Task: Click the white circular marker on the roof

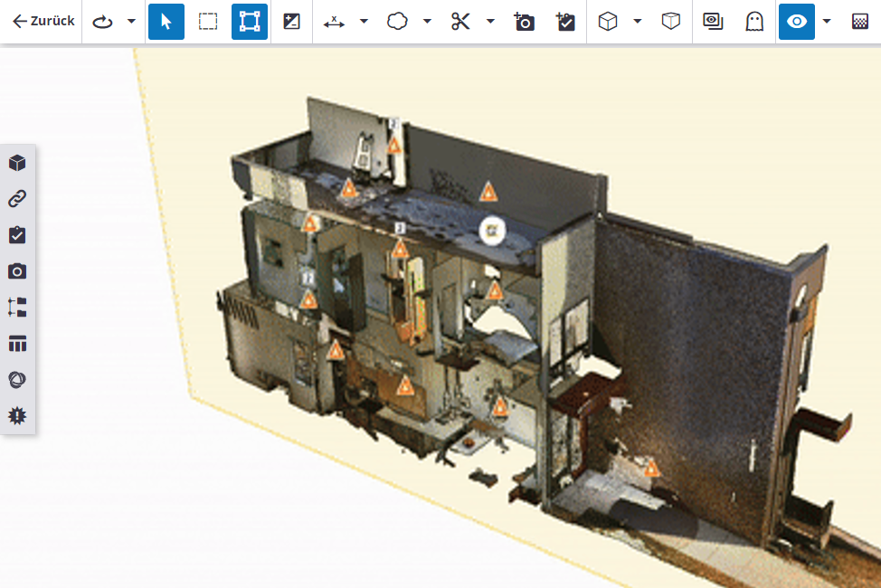Action: [x=492, y=230]
